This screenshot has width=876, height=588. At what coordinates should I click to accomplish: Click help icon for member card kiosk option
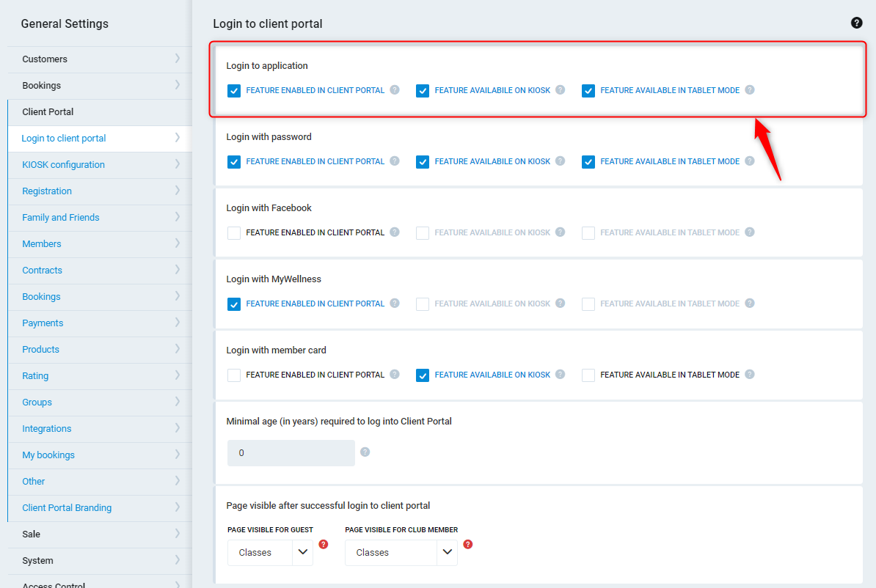561,375
